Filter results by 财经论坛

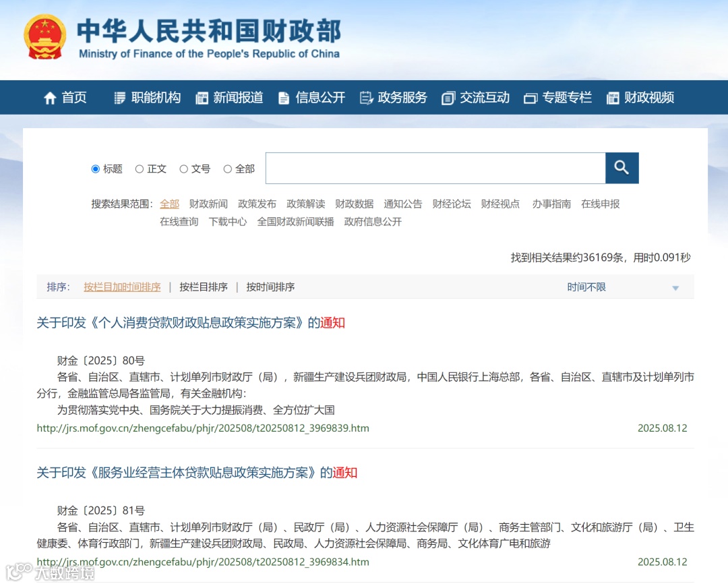click(x=452, y=204)
